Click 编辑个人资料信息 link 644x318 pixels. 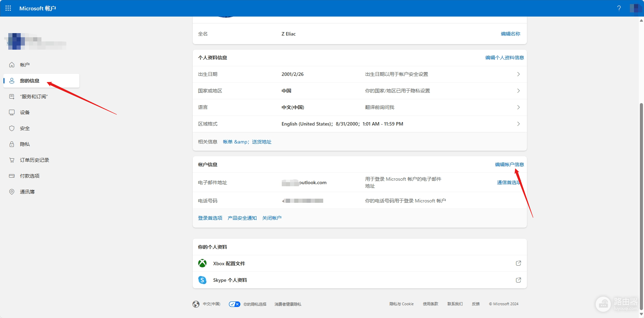(504, 58)
